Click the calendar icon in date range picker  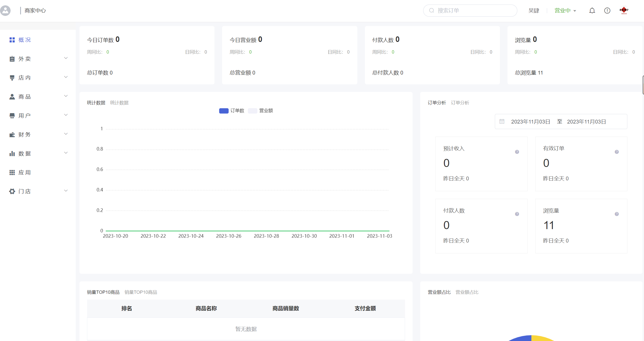pyautogui.click(x=502, y=121)
